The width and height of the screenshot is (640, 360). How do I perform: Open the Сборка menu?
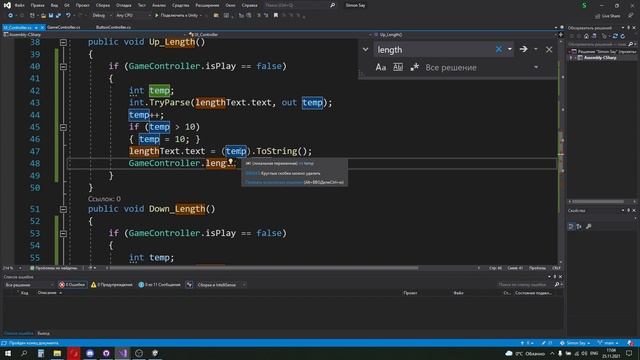pyautogui.click(x=102, y=5)
